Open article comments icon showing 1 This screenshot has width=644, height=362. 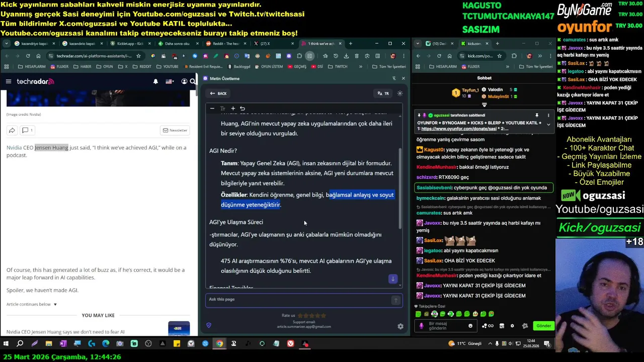coord(27,130)
